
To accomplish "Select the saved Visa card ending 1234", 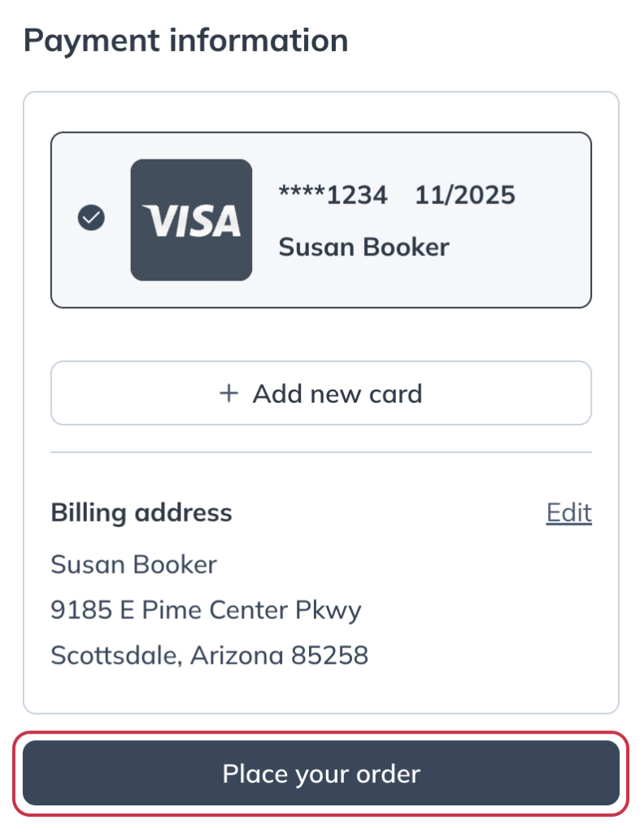I will (x=321, y=220).
